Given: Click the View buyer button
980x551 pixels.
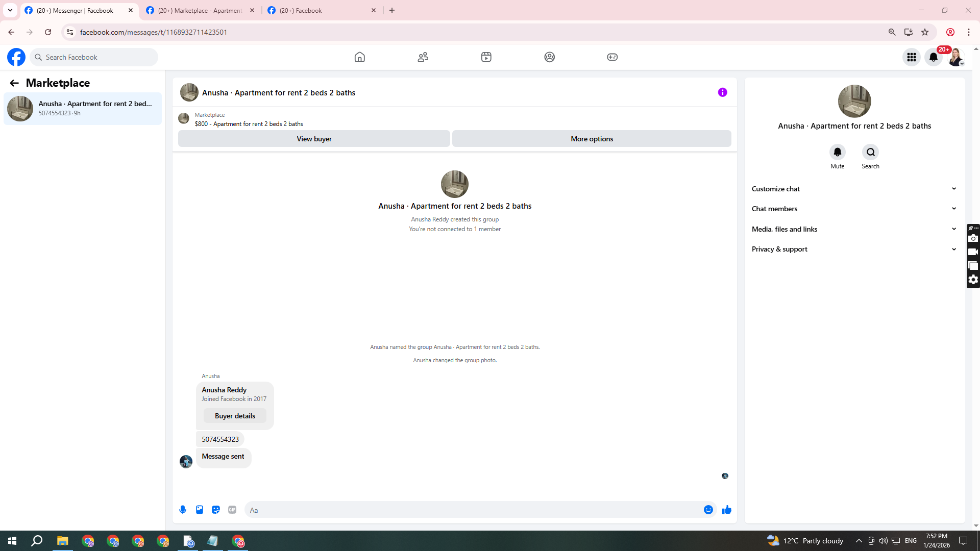Looking at the screenshot, I should click(314, 139).
